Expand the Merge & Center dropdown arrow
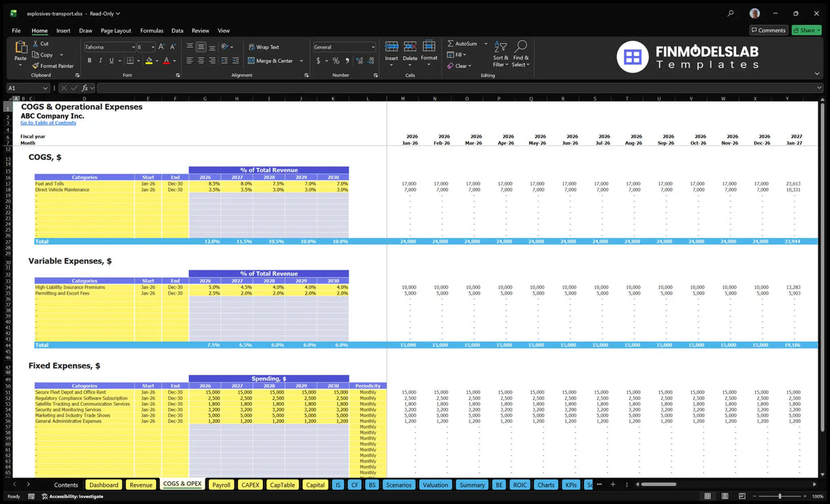The width and height of the screenshot is (830, 504). [x=302, y=61]
